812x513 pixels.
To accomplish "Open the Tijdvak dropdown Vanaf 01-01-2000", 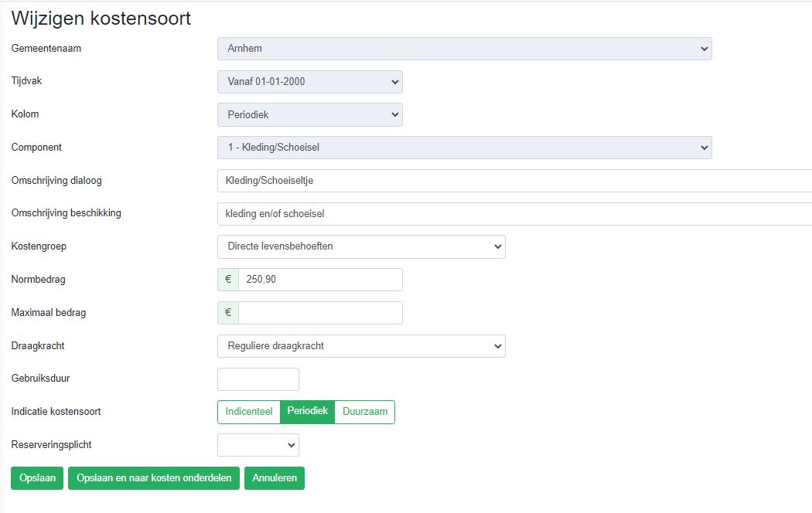I will click(309, 82).
